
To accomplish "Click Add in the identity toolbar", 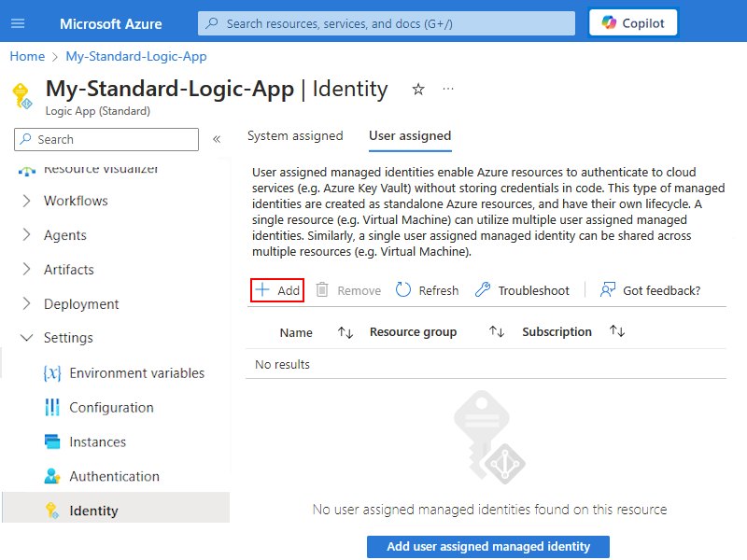I will [277, 290].
